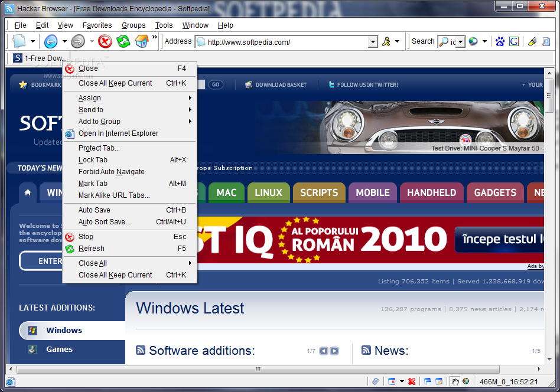Screen dimensions: 560x392
Task: Select Auto Save menu entry
Action: coord(129,210)
